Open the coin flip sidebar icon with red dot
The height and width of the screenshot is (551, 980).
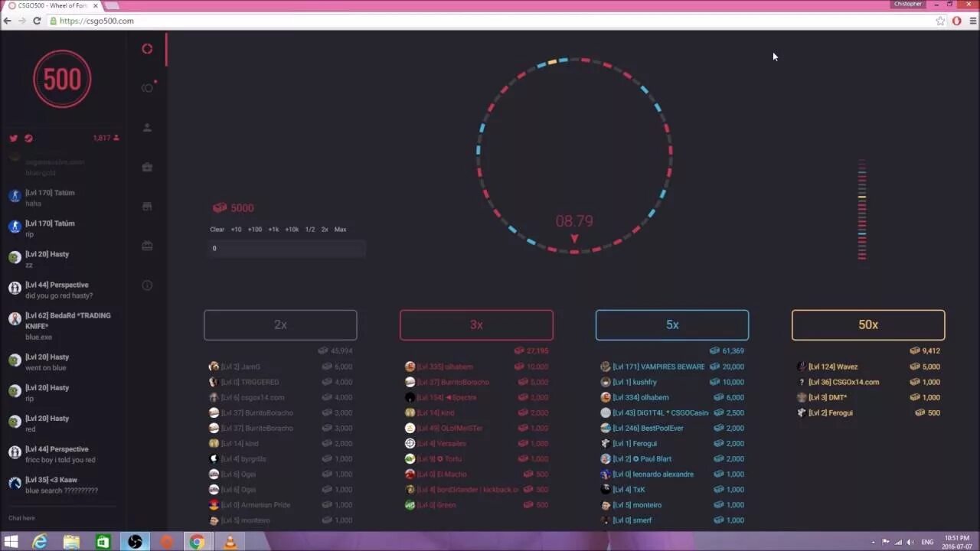148,88
